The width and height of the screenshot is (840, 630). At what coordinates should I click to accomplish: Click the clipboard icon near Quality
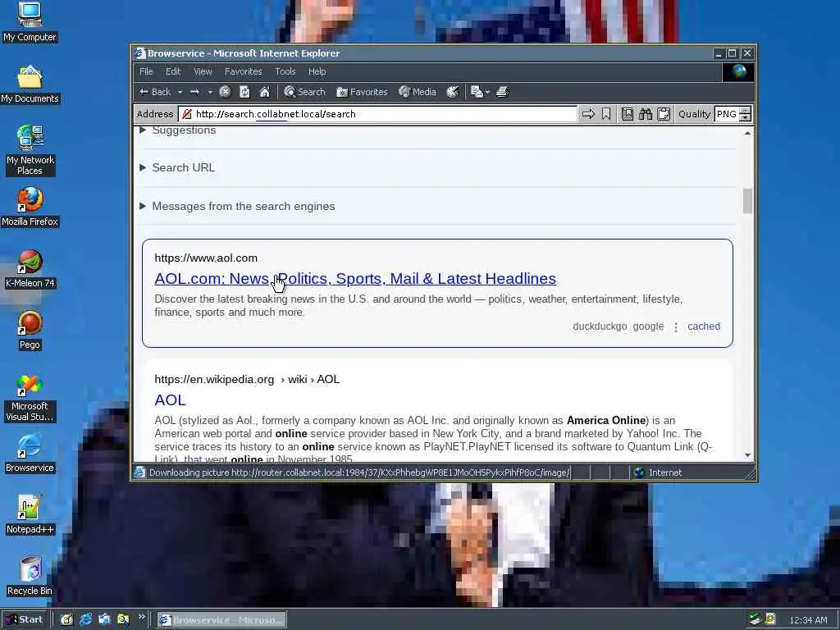tap(664, 114)
